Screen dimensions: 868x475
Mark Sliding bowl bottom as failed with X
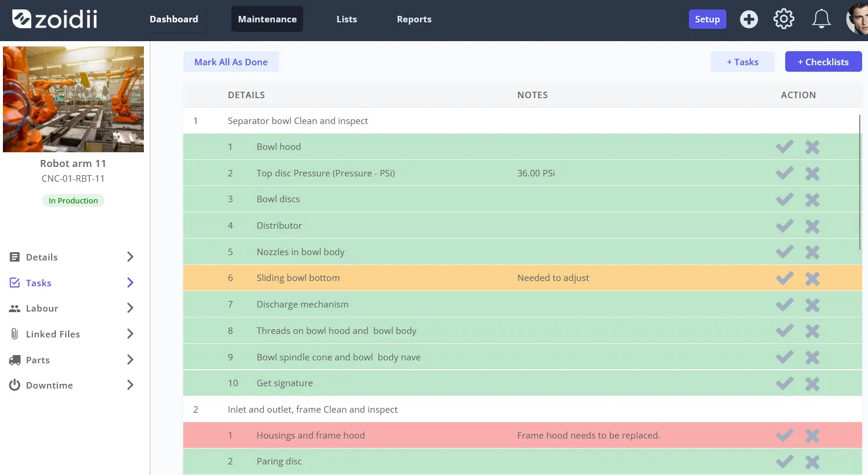click(812, 279)
